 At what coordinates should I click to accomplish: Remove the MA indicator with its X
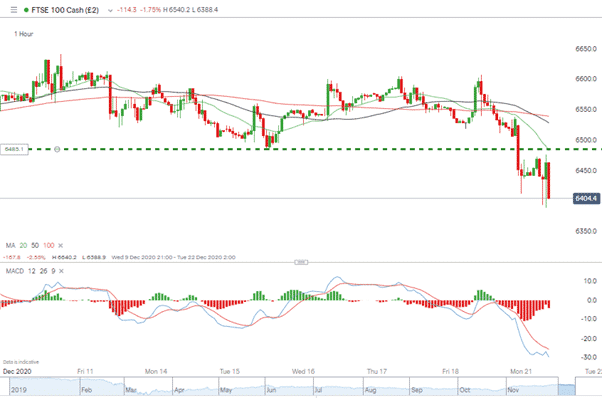(60, 245)
